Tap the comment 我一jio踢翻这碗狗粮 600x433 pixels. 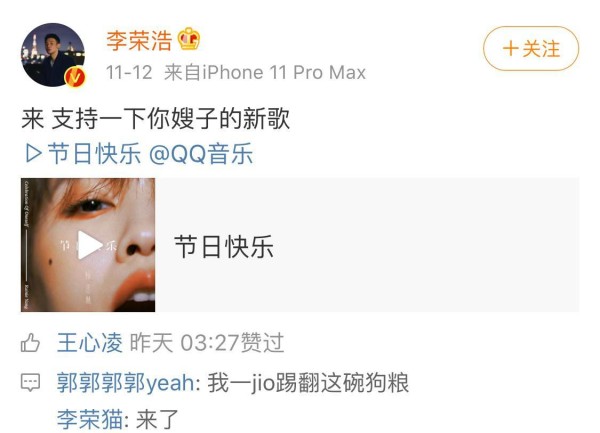point(308,383)
